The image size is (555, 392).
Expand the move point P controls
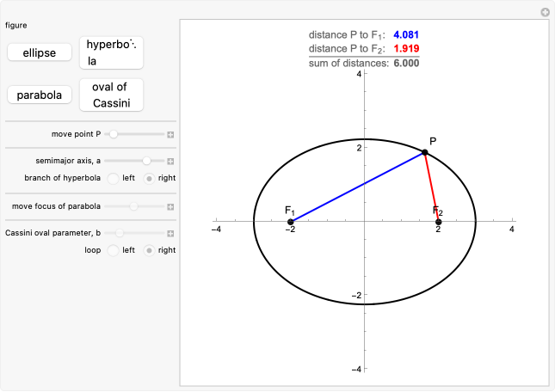click(x=170, y=135)
